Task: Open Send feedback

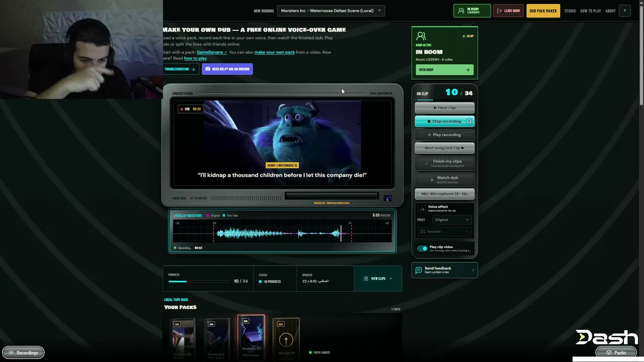Action: point(445,270)
